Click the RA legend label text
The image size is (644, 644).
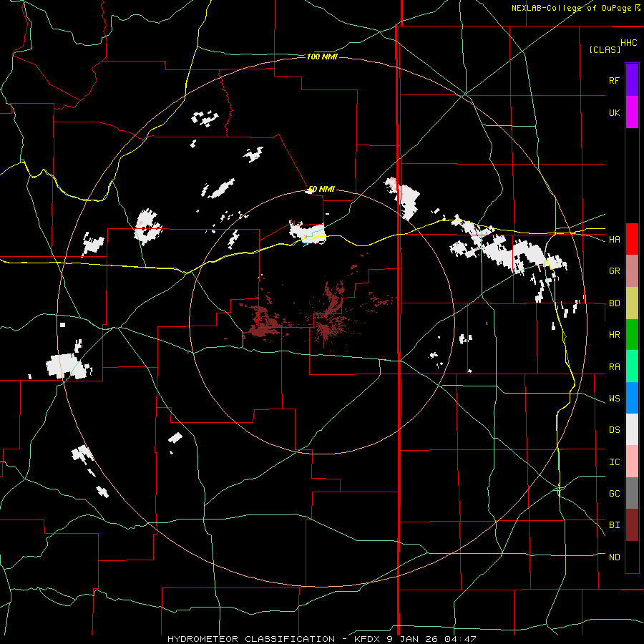[x=614, y=367]
